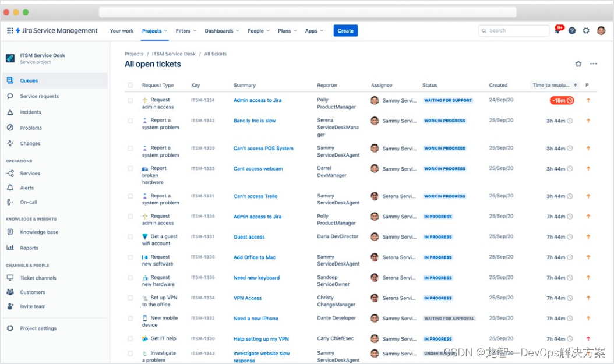Check the box for ticket ITSM-1338
614x364 pixels.
coord(130,216)
